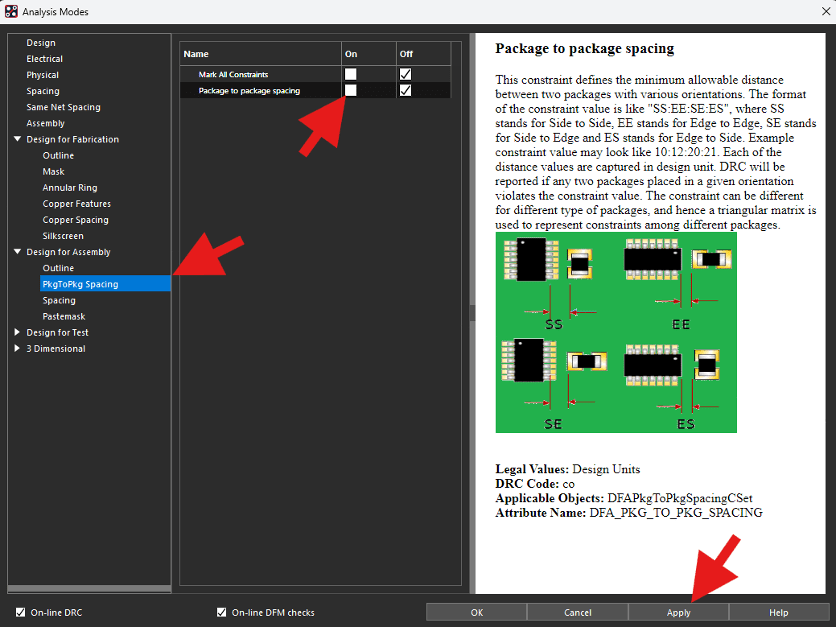Open Spacing under Design for Assembly
The width and height of the screenshot is (836, 628).
tap(59, 300)
